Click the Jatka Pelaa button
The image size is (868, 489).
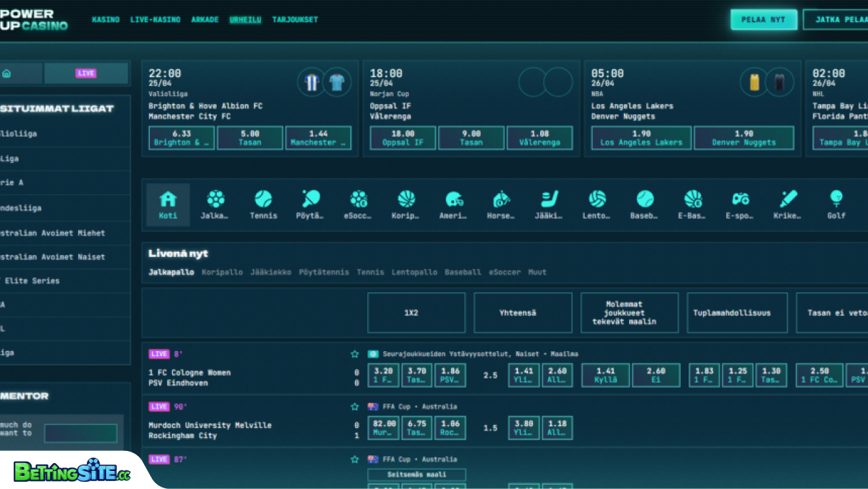click(836, 19)
